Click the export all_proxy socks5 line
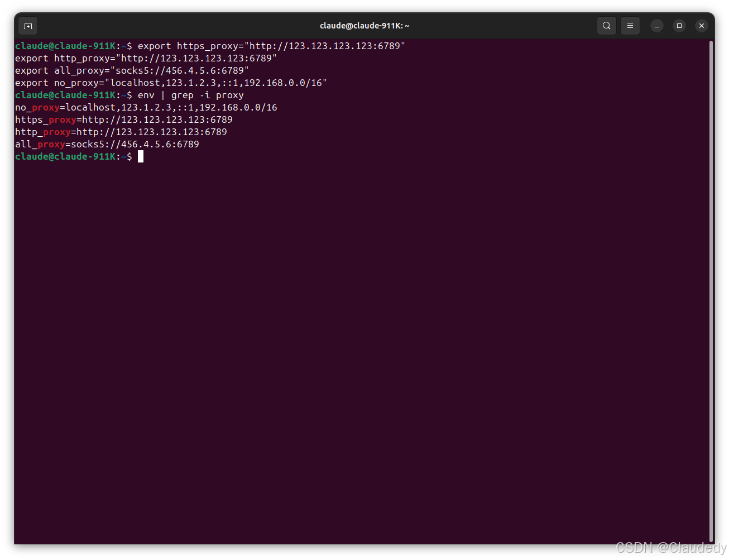 [132, 70]
